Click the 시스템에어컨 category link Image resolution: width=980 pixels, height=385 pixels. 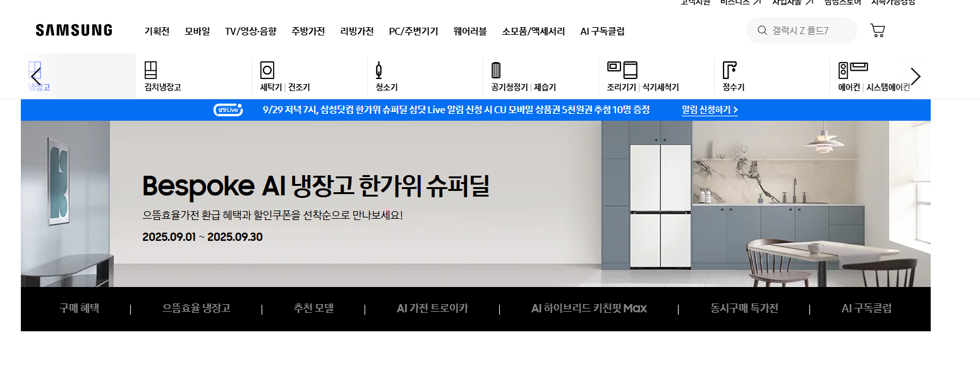(888, 88)
